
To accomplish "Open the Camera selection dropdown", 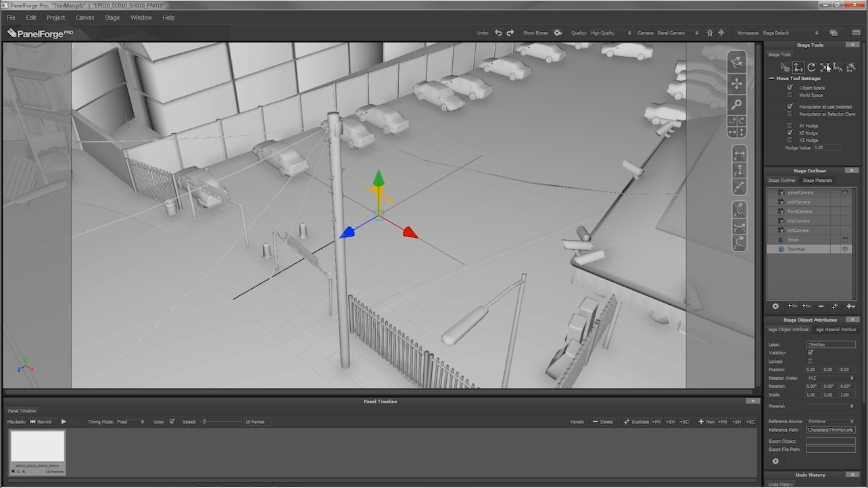I will [677, 32].
